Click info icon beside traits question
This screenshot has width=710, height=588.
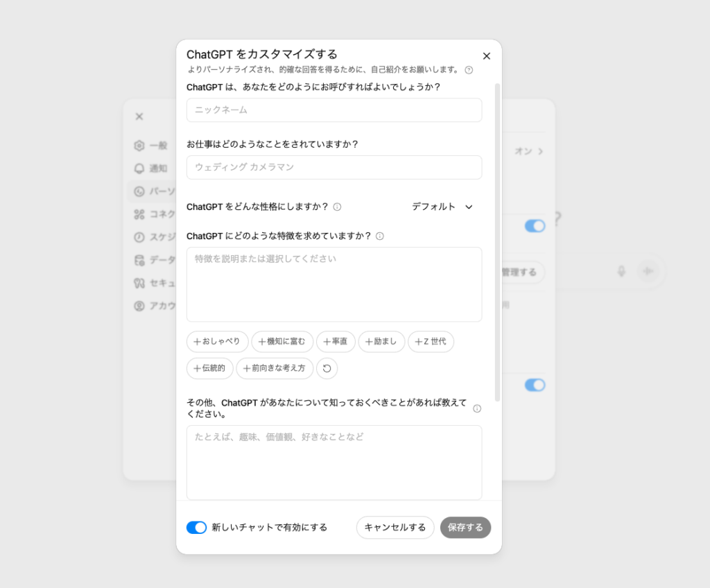tap(380, 236)
